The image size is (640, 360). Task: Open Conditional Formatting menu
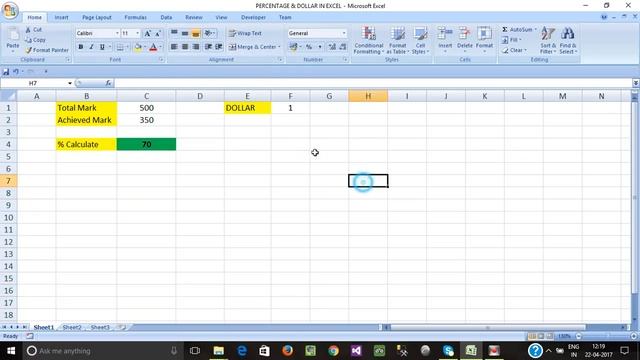(x=369, y=40)
